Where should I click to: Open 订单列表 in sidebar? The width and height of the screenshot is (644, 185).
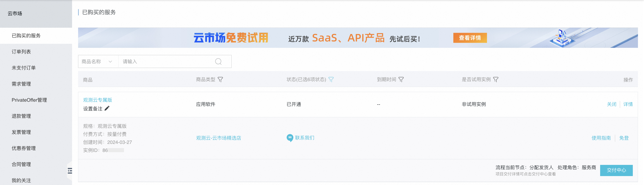coord(21,52)
